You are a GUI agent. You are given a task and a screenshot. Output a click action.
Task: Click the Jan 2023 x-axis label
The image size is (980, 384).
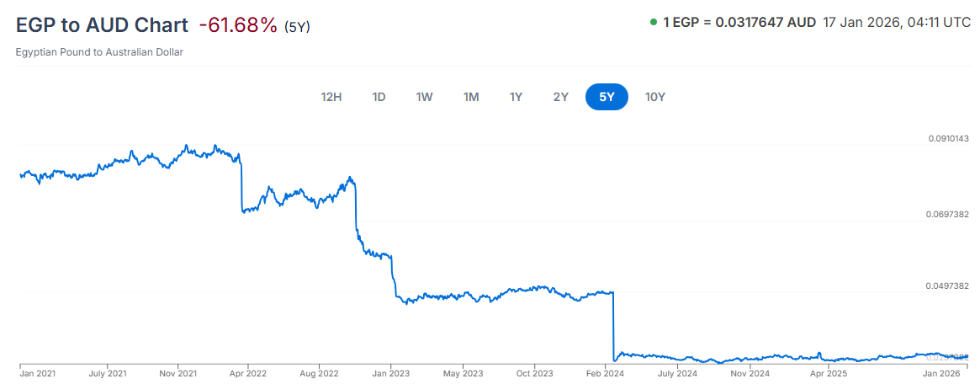tap(390, 373)
